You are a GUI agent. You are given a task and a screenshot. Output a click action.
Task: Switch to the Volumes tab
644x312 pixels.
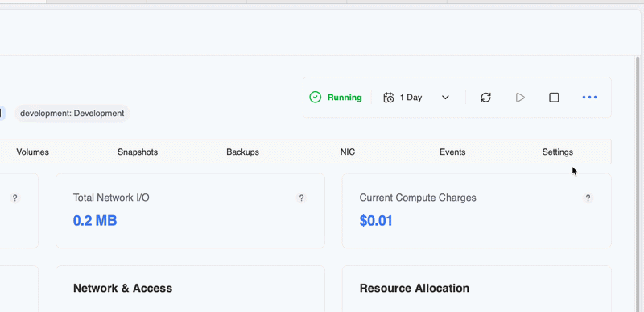point(32,152)
